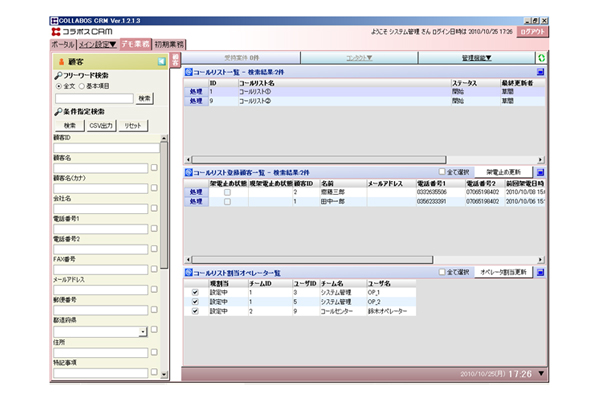The image size is (600, 400).
Task: Expand the 管理機能▼ menu
Action: point(476,59)
